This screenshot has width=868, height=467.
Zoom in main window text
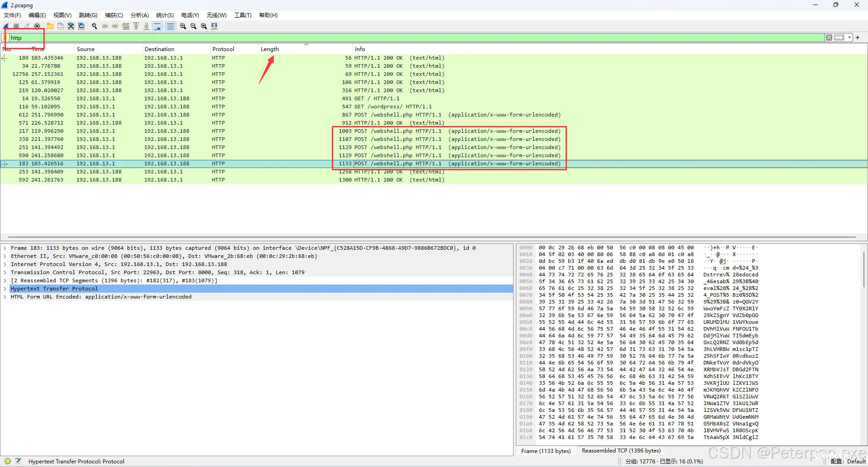[183, 26]
